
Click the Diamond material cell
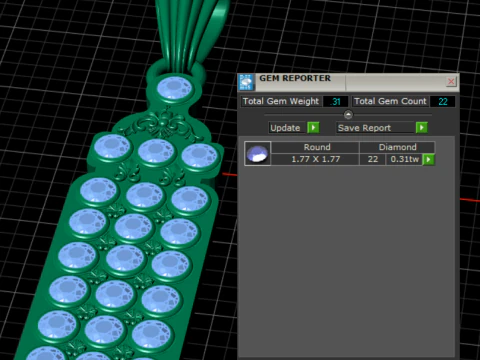click(x=397, y=147)
